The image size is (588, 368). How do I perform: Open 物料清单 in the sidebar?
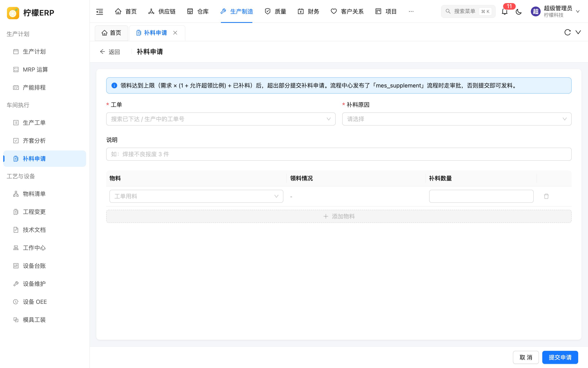click(45, 194)
